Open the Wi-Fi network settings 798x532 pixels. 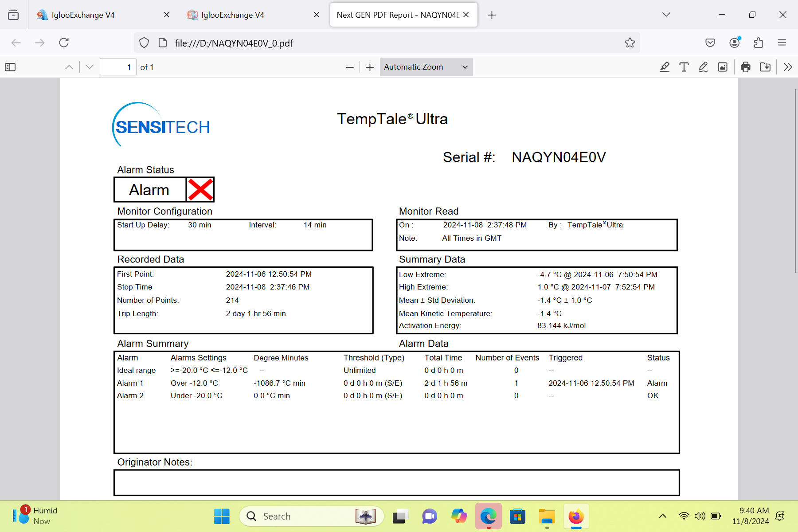click(684, 516)
